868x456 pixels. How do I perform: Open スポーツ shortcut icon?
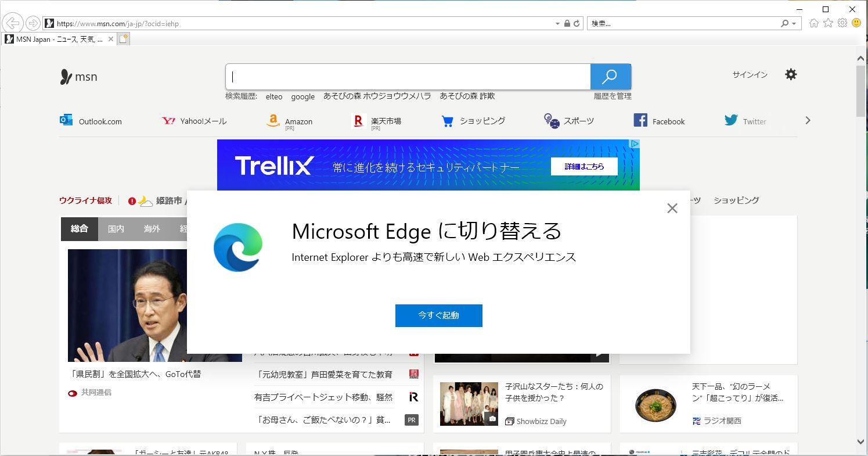(x=552, y=121)
